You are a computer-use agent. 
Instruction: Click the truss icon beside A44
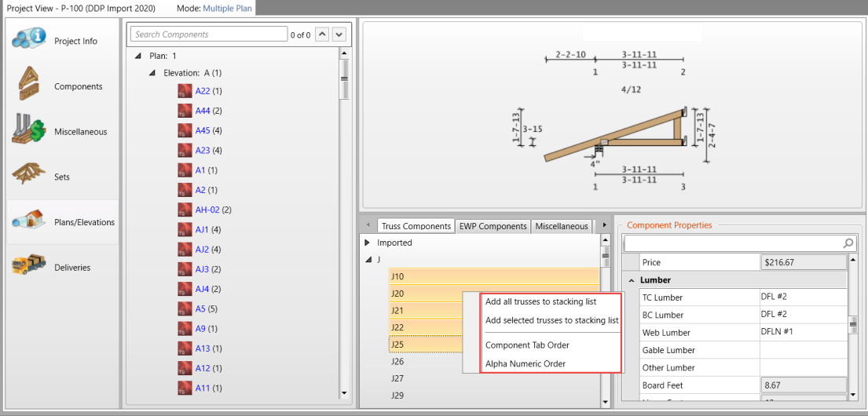185,111
